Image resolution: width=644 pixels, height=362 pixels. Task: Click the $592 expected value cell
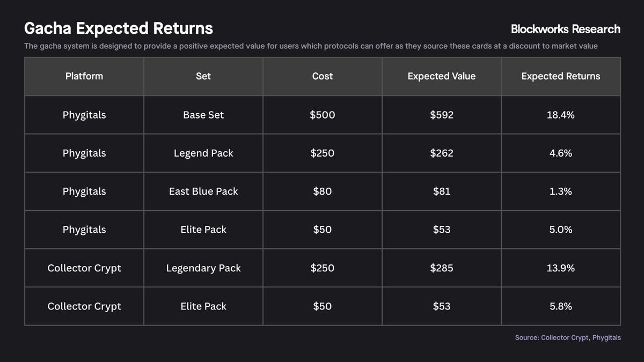coord(442,115)
